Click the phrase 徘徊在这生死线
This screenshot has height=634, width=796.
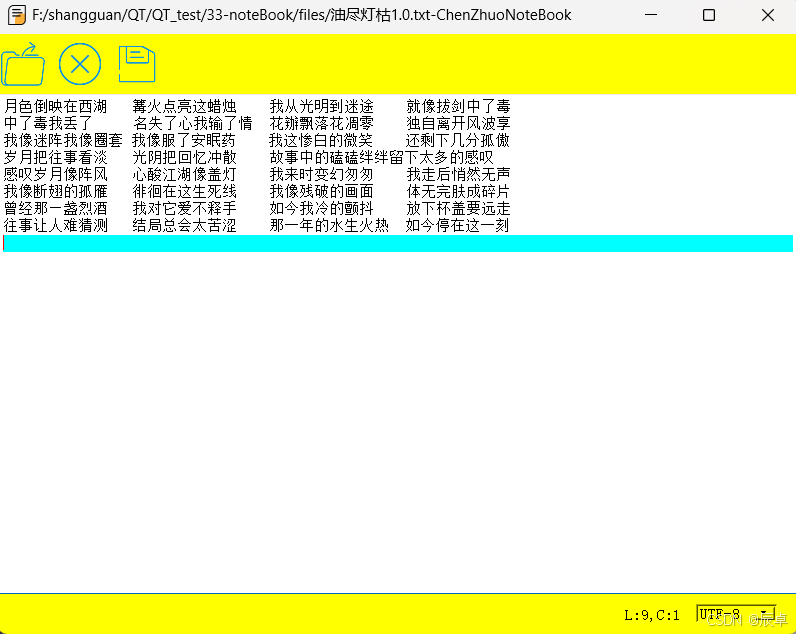tap(184, 191)
